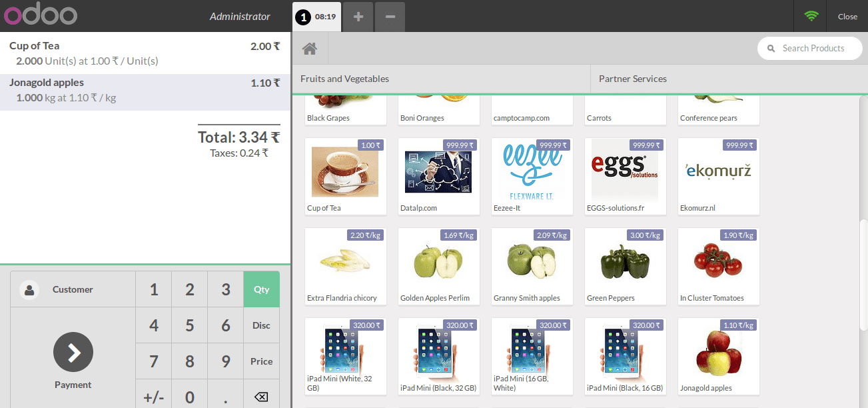Tap numpad key 8
This screenshot has height=408, width=868.
click(x=190, y=361)
